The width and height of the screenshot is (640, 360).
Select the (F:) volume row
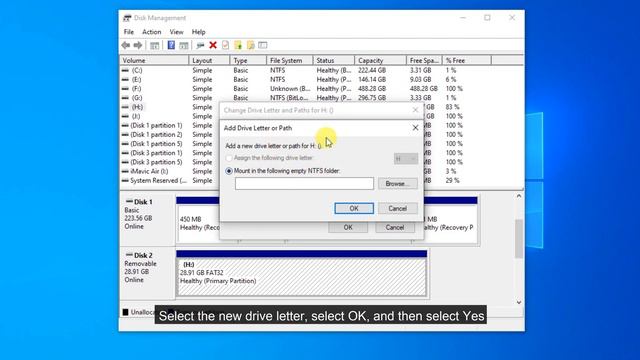click(x=322, y=89)
